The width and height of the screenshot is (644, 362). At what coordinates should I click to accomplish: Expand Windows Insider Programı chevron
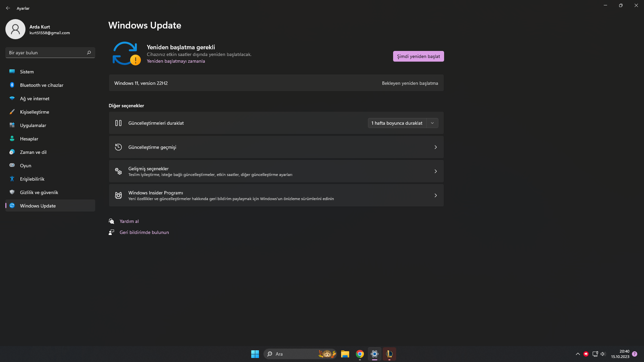(436, 195)
